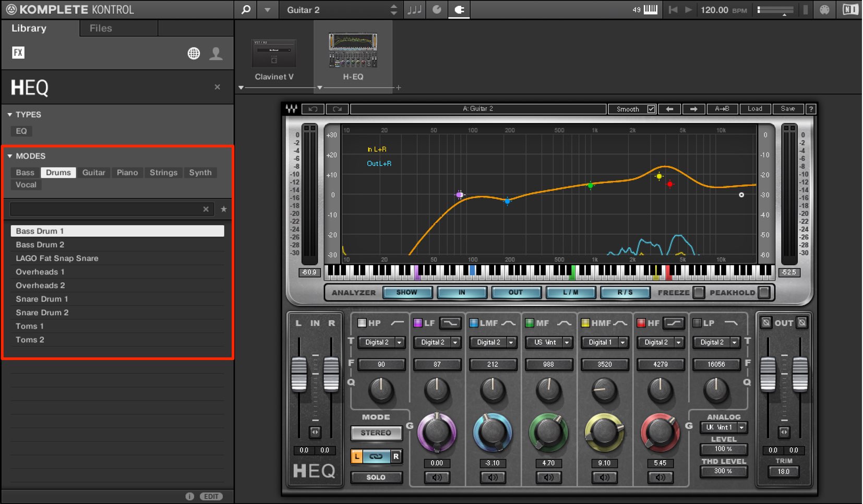
Task: Open the LF filter type dropdown
Action: (456, 342)
